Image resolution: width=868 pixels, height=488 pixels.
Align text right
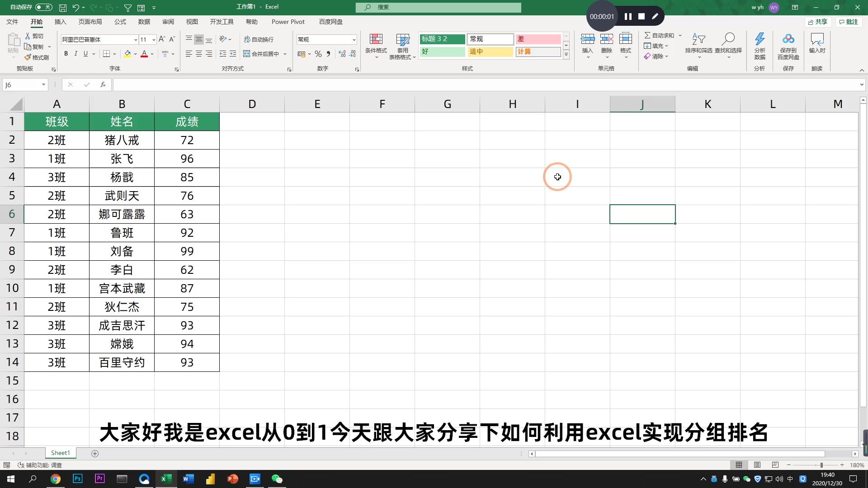pos(209,54)
